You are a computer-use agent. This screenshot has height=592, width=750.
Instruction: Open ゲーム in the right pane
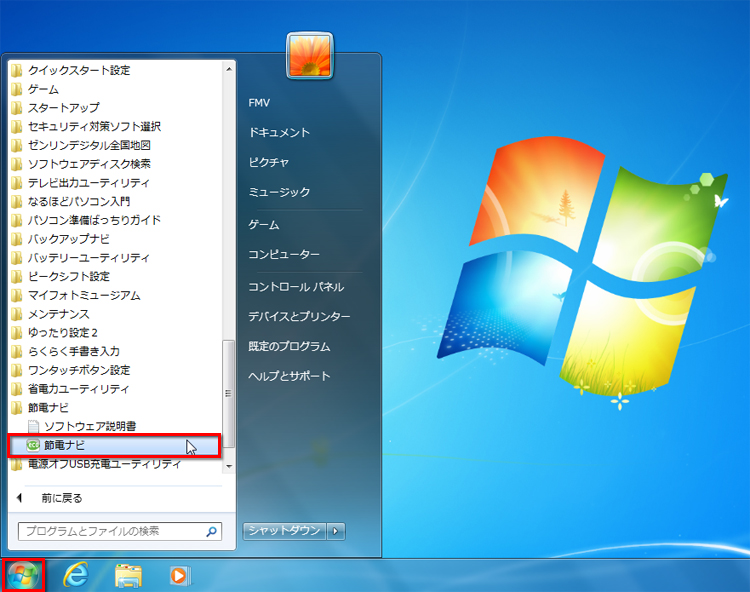coord(264,224)
